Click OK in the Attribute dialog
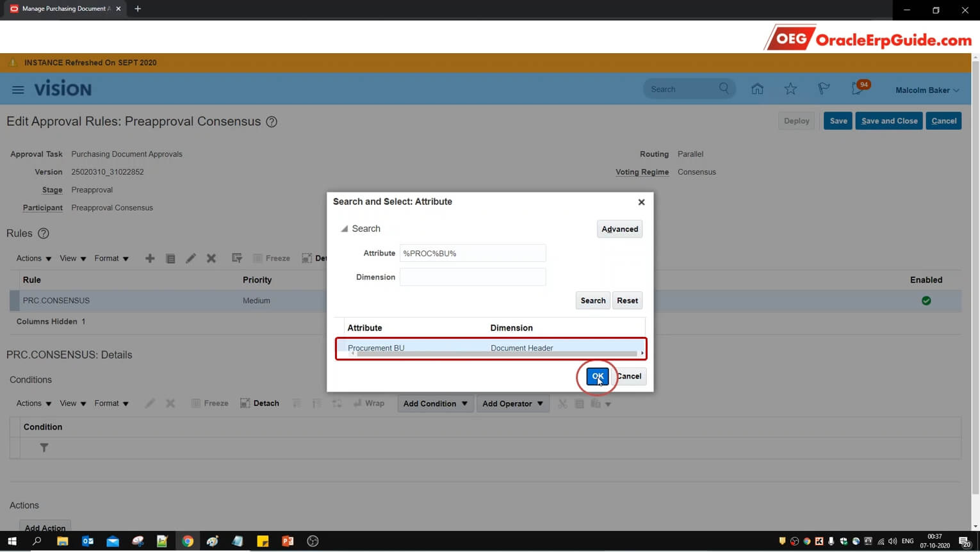This screenshot has height=552, width=980. (x=598, y=376)
